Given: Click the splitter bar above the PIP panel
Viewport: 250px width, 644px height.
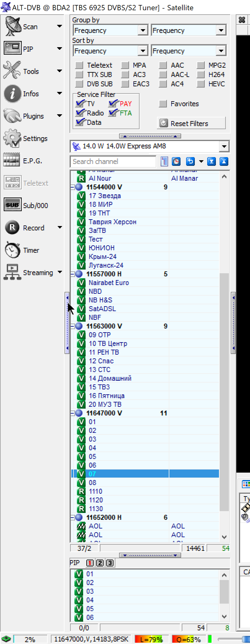Looking at the screenshot, I should pos(150,555).
